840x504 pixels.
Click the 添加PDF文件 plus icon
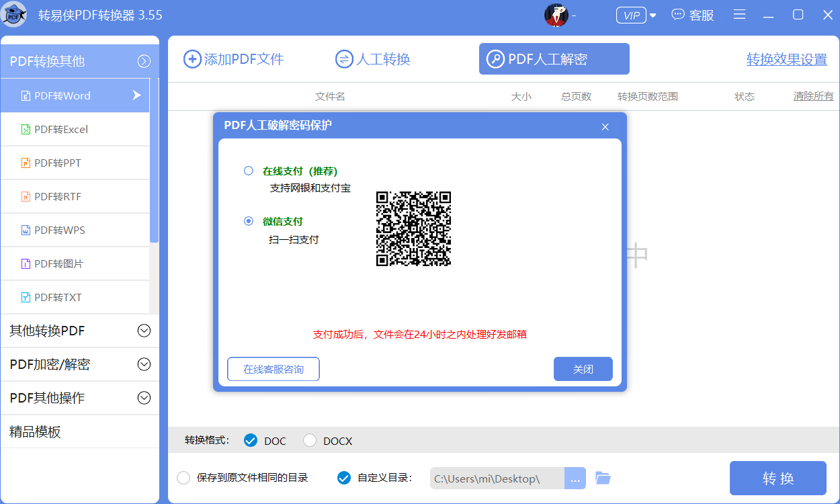pos(192,59)
